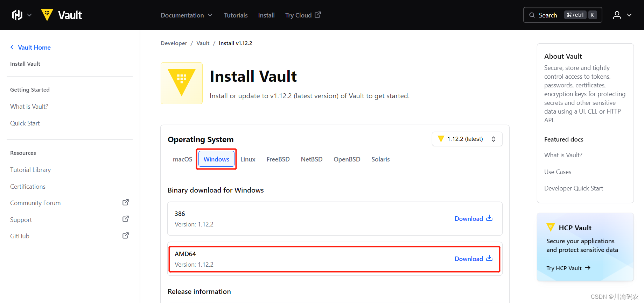Image resolution: width=644 pixels, height=303 pixels.
Task: Click Vault breadcrumb
Action: [x=203, y=43]
